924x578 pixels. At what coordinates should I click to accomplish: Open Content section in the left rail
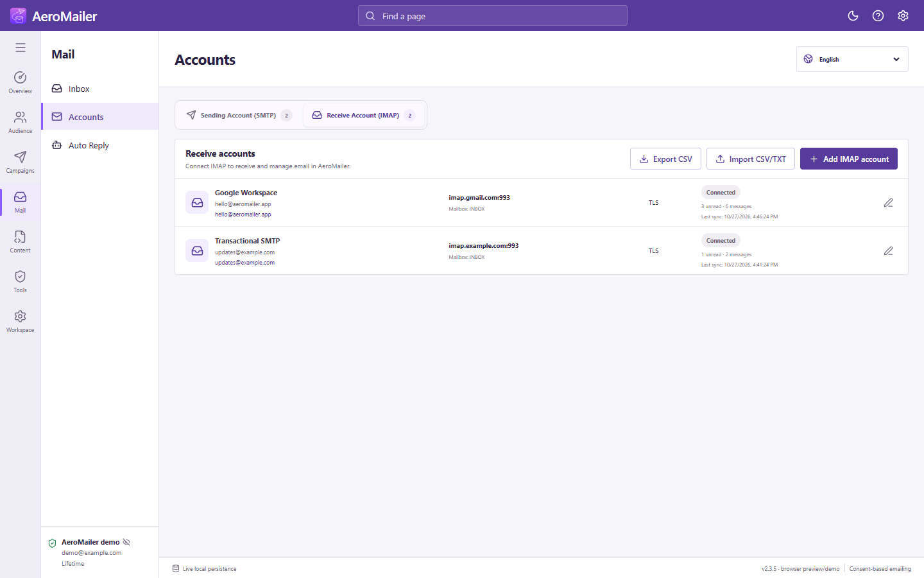click(21, 242)
